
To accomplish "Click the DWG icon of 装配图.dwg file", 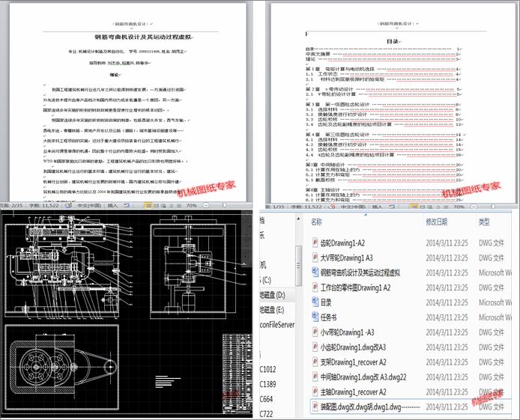I will pos(315,407).
